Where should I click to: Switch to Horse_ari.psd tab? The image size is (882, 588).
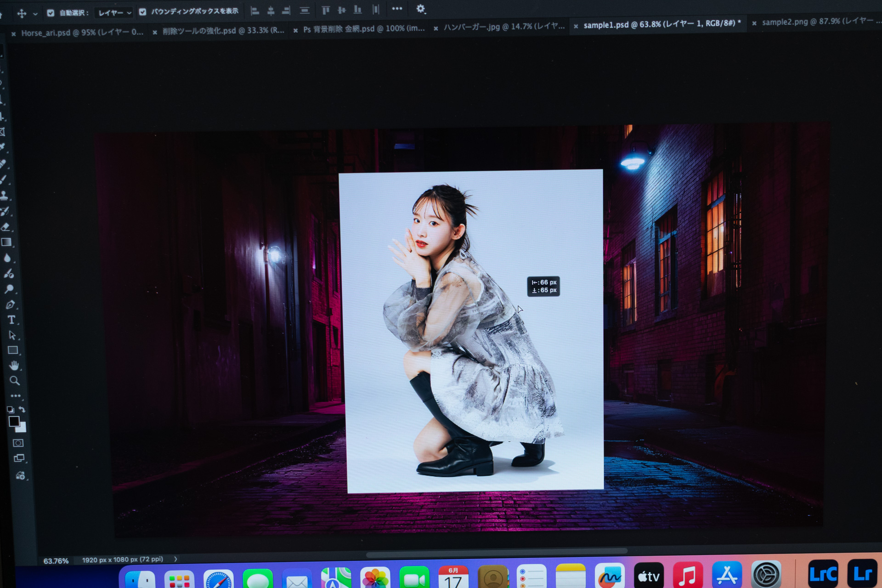82,33
